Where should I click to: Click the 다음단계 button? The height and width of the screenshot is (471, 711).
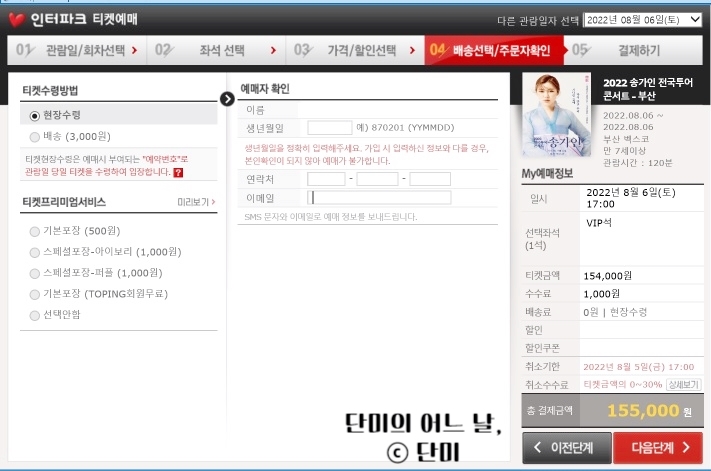(x=658, y=448)
